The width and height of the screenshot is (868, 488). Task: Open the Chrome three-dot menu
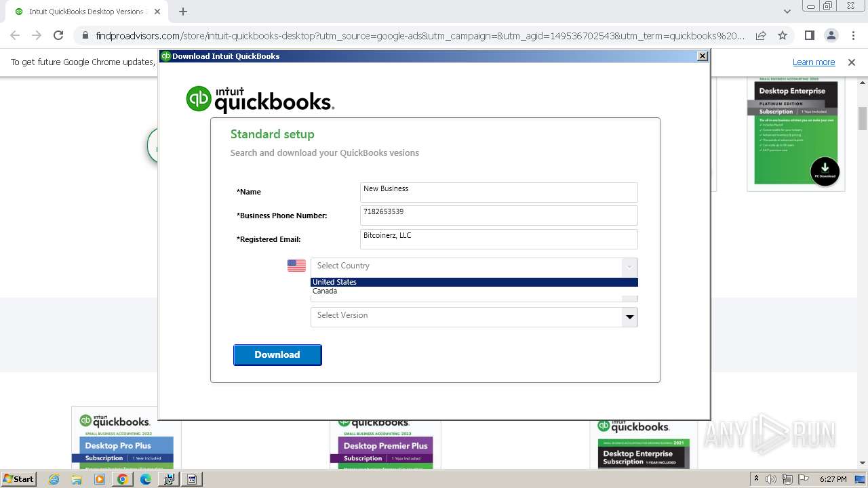(x=852, y=35)
